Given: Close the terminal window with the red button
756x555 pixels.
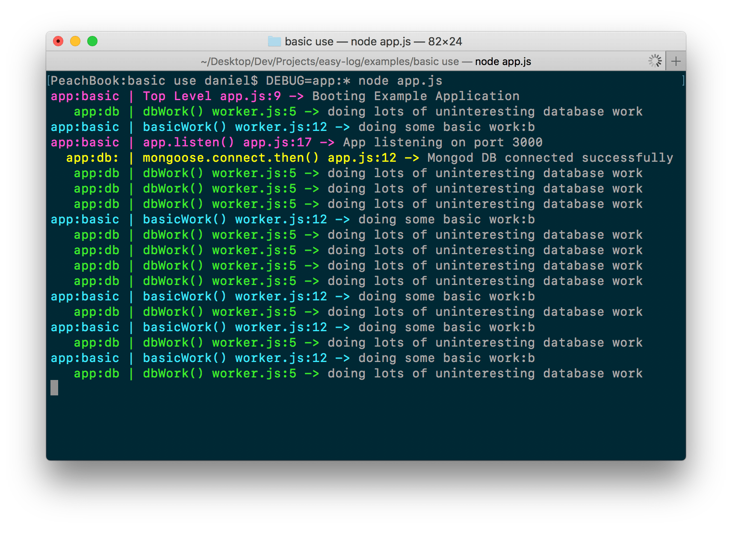Looking at the screenshot, I should 58,41.
